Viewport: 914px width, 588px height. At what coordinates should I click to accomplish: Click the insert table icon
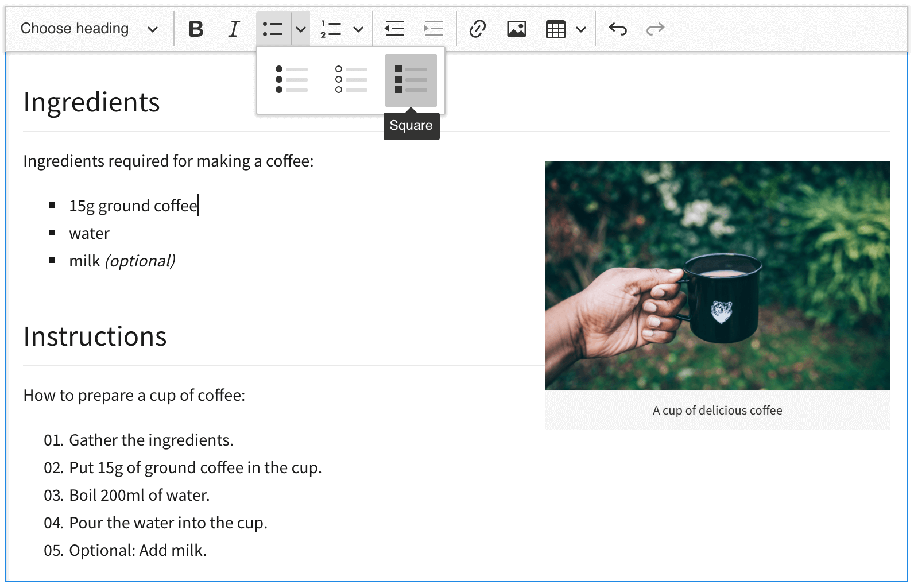click(x=555, y=29)
